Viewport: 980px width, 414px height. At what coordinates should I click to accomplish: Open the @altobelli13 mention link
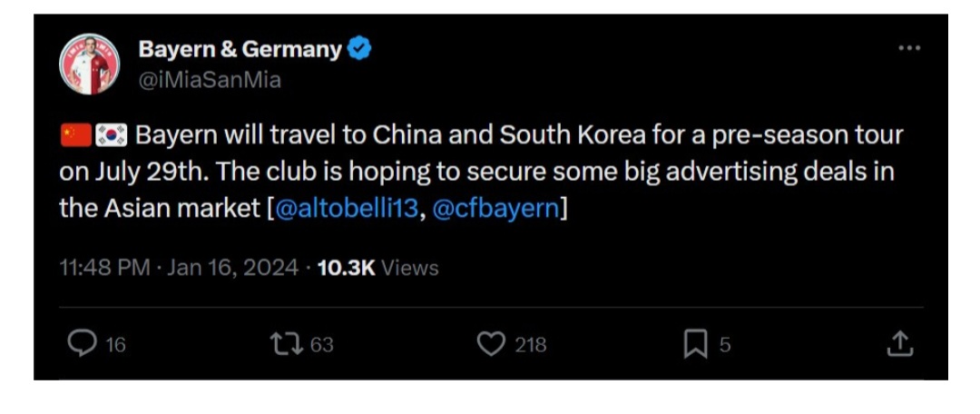point(346,208)
